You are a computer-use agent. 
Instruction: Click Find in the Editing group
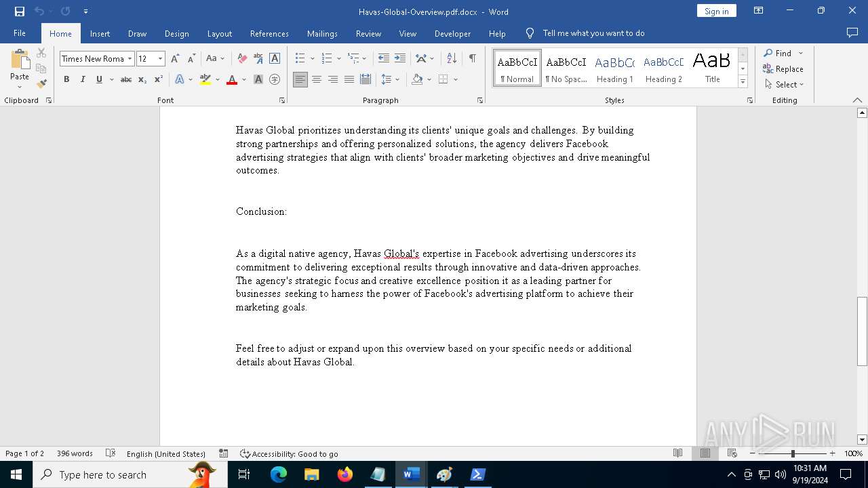click(x=777, y=53)
